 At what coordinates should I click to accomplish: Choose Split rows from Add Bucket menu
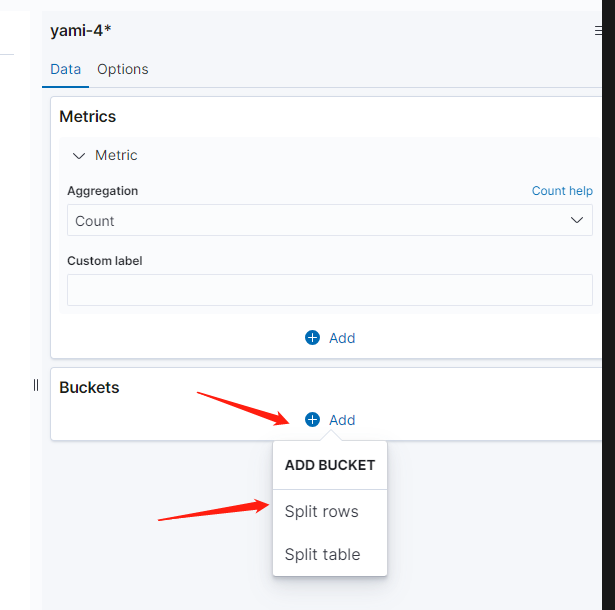[321, 512]
